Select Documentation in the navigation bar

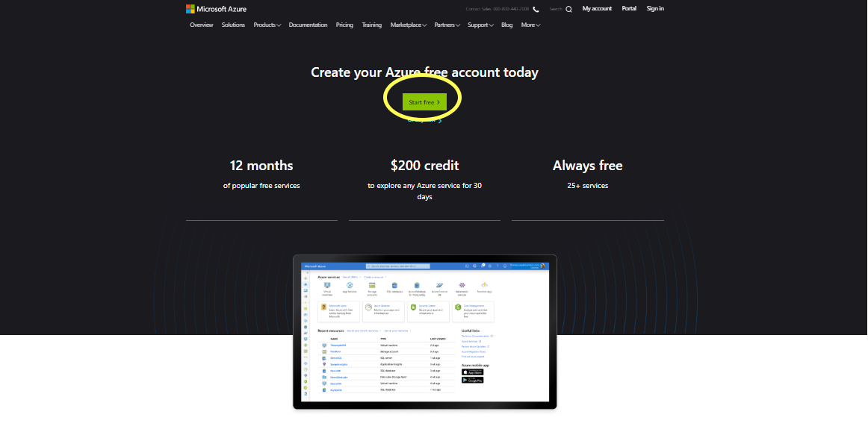tap(308, 25)
